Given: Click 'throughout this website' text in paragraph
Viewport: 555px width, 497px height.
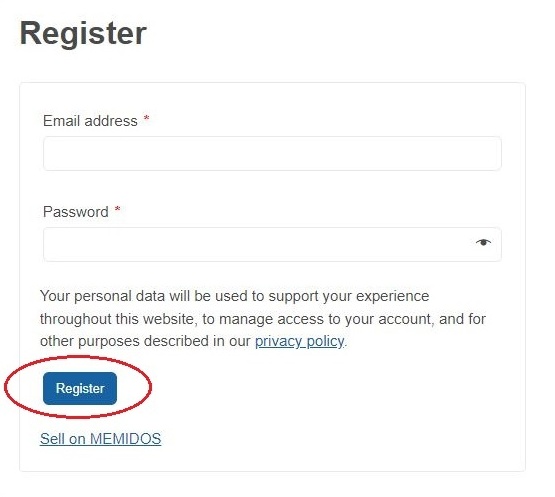Looking at the screenshot, I should click(117, 319).
